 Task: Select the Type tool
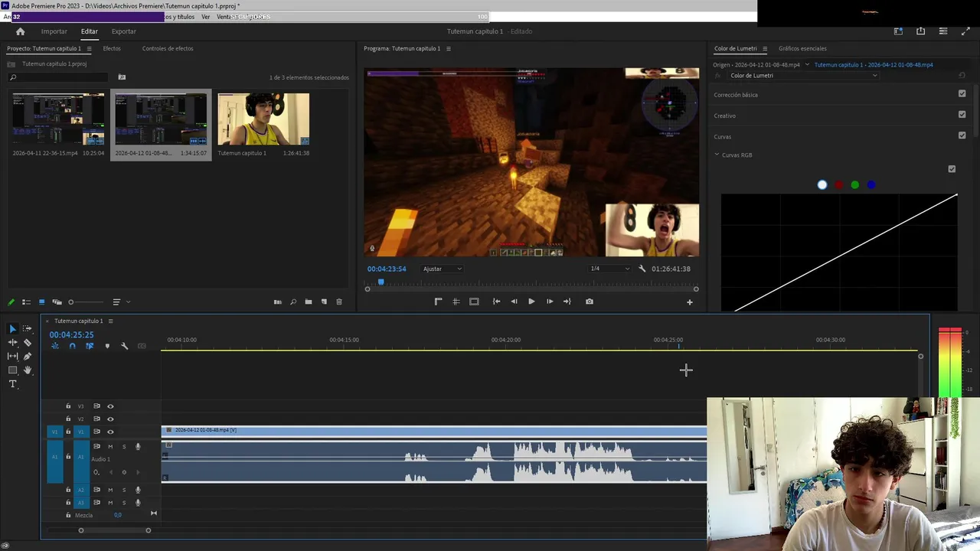tap(12, 384)
